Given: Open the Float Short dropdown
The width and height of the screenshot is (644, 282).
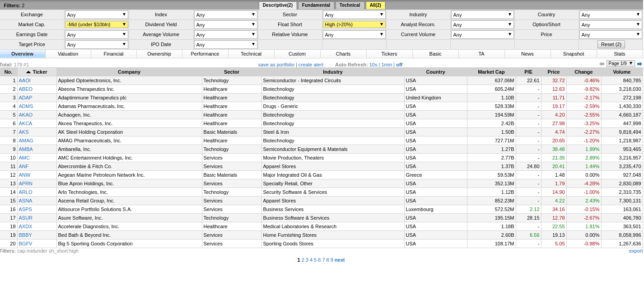Looking at the screenshot, I should (x=354, y=24).
